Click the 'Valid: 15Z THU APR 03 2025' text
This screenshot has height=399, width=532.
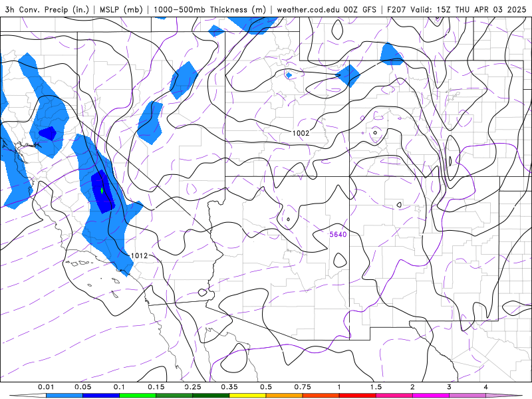point(468,9)
